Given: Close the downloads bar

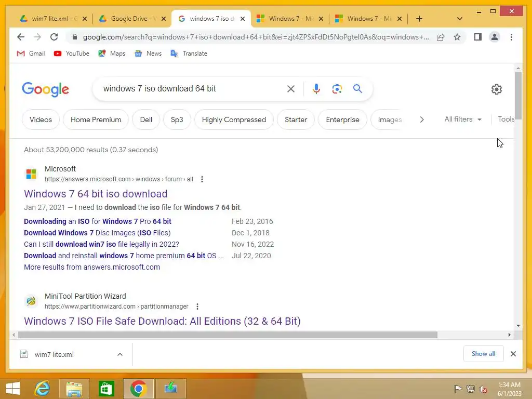Looking at the screenshot, I should click(513, 354).
